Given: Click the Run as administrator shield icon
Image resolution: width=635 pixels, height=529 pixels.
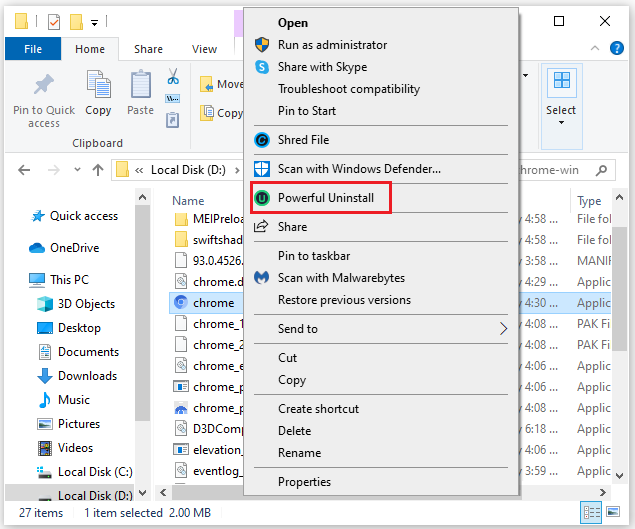Looking at the screenshot, I should point(262,45).
